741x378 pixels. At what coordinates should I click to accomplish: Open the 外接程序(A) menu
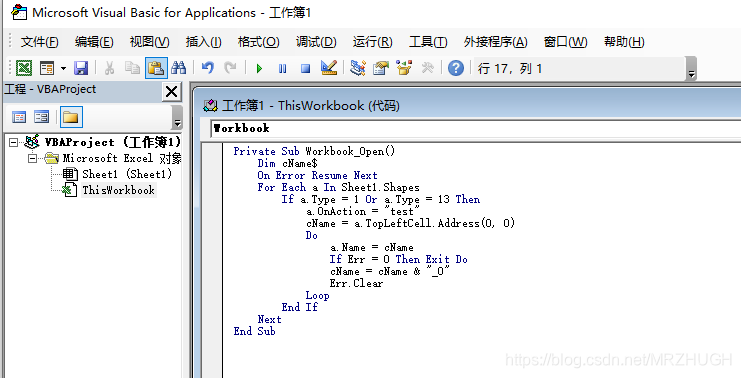tap(495, 42)
